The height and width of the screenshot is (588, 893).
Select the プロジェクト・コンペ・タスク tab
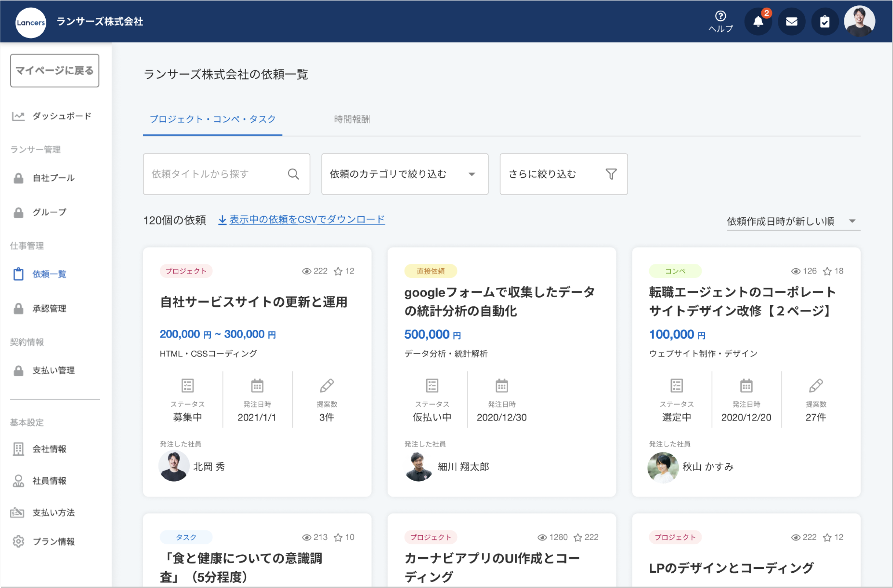212,119
